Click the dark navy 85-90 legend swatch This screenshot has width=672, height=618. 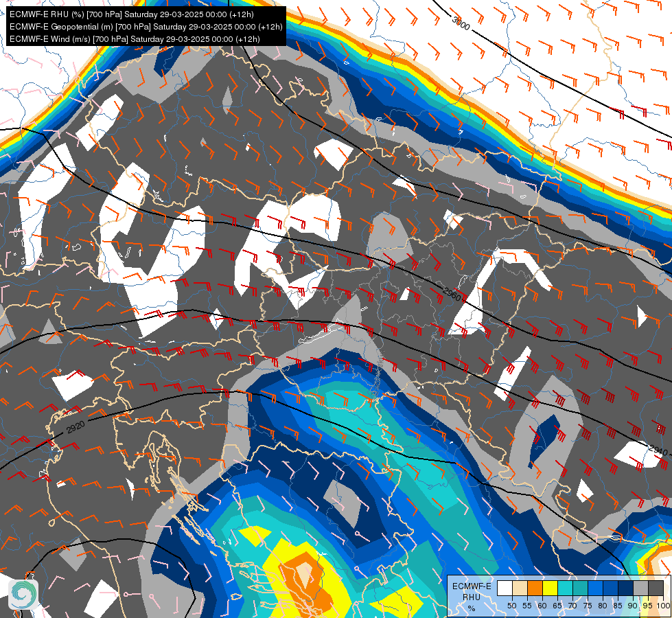point(625,588)
